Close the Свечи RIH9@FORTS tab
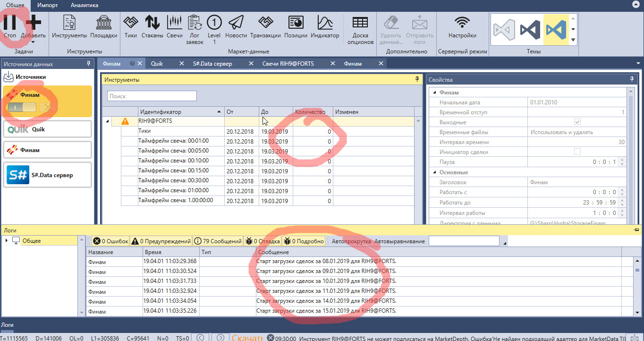 [332, 64]
